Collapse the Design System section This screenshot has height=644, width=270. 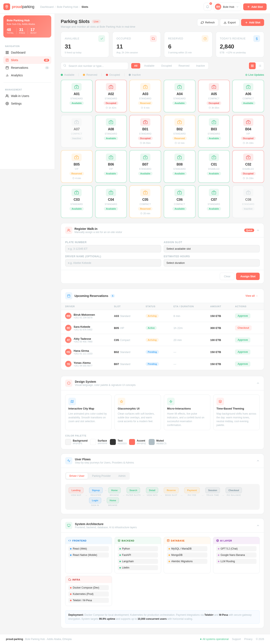[x=258, y=383]
